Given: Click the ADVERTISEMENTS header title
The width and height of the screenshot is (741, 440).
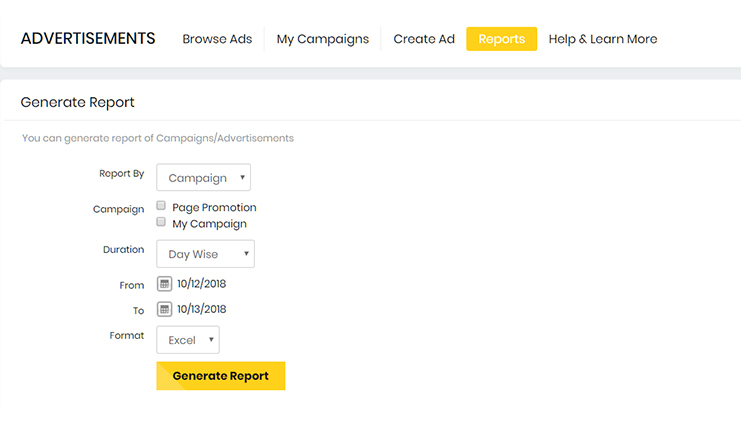Looking at the screenshot, I should pos(88,39).
